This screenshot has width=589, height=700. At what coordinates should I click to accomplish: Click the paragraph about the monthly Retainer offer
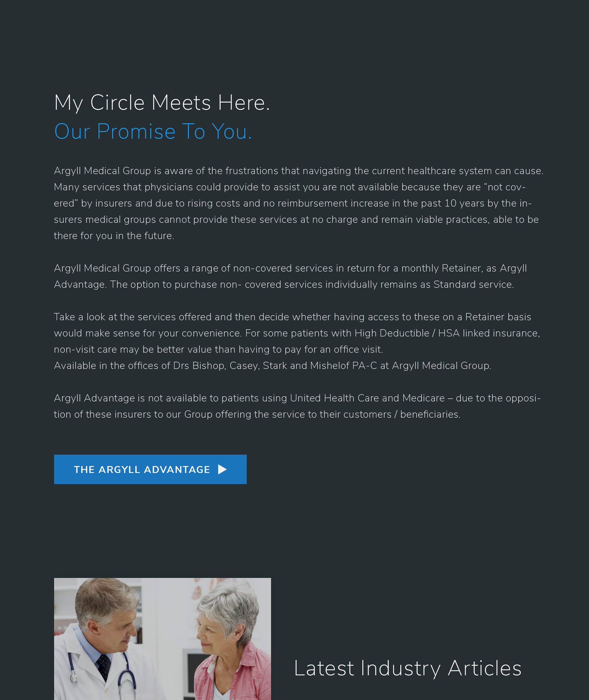(x=290, y=276)
